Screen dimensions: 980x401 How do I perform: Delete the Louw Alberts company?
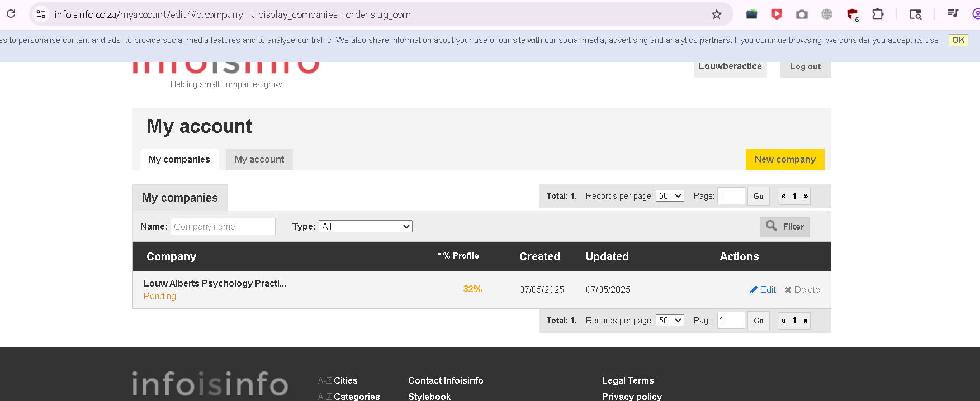[x=802, y=289]
